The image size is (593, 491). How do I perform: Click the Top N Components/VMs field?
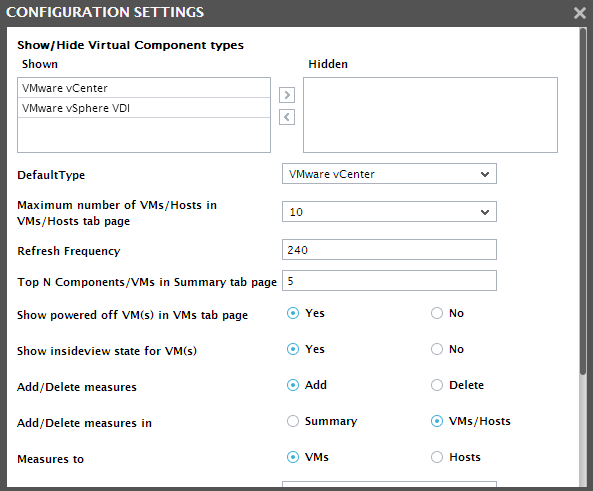pos(389,281)
